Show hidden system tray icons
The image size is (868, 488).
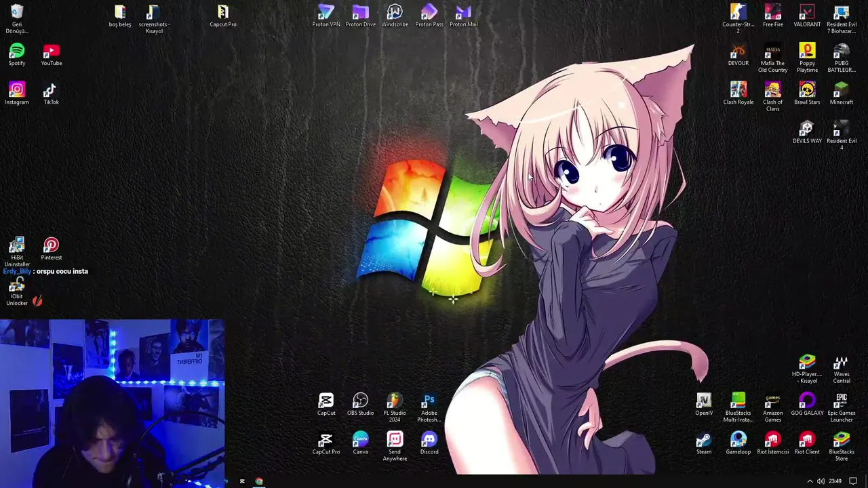click(810, 481)
